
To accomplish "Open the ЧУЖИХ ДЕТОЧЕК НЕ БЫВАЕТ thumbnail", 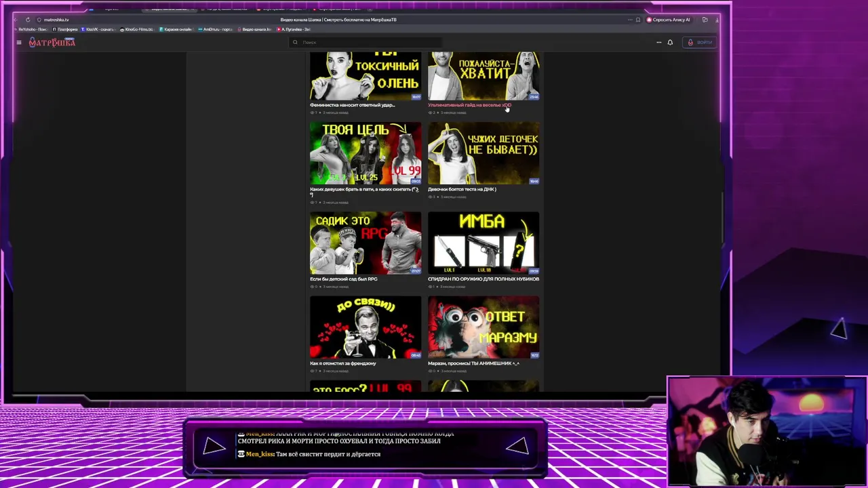I will [x=484, y=153].
